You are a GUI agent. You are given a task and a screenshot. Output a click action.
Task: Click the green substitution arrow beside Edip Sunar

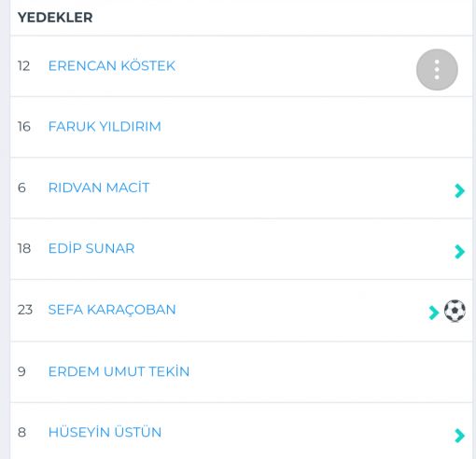point(459,252)
